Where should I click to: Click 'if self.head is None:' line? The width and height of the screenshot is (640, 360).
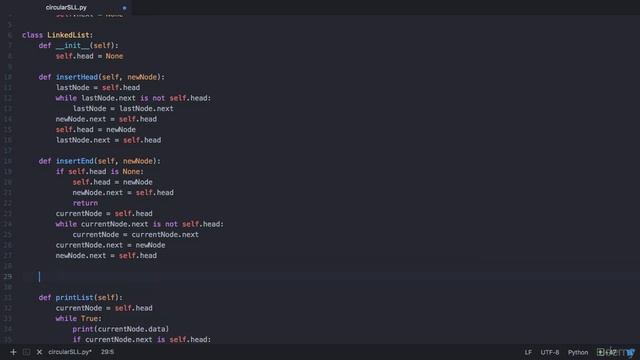100,172
